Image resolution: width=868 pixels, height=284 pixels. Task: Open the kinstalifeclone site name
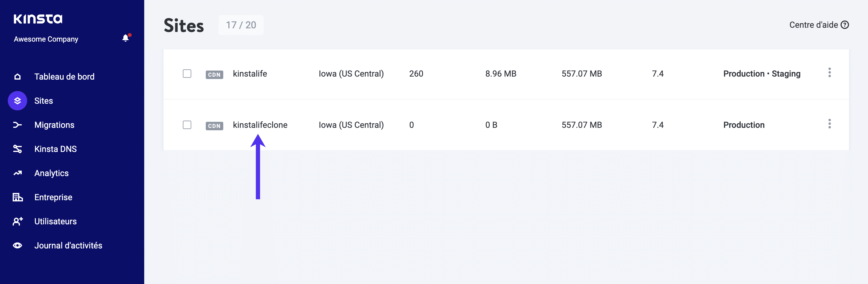pyautogui.click(x=260, y=125)
